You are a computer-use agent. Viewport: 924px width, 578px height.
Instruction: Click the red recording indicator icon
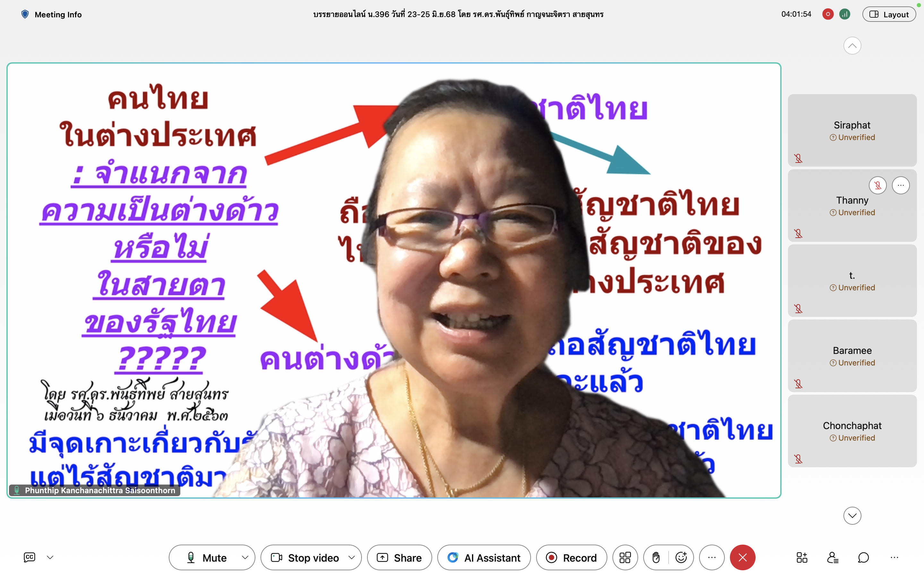(828, 14)
